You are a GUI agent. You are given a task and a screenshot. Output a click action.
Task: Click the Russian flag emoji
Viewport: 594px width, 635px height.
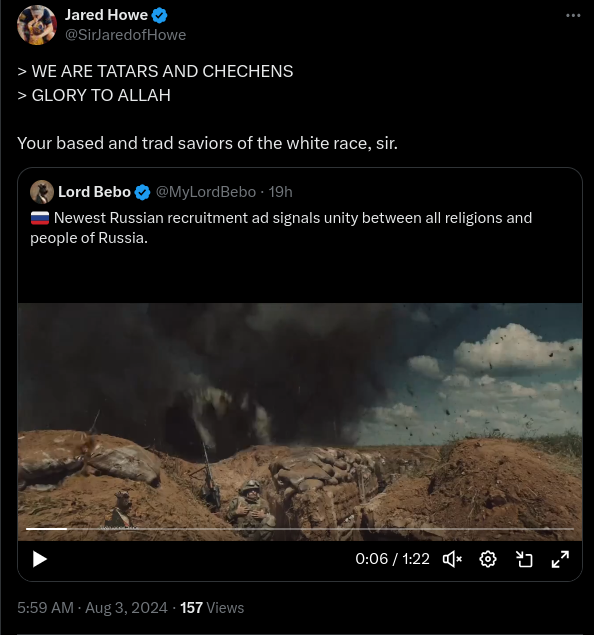[40, 218]
